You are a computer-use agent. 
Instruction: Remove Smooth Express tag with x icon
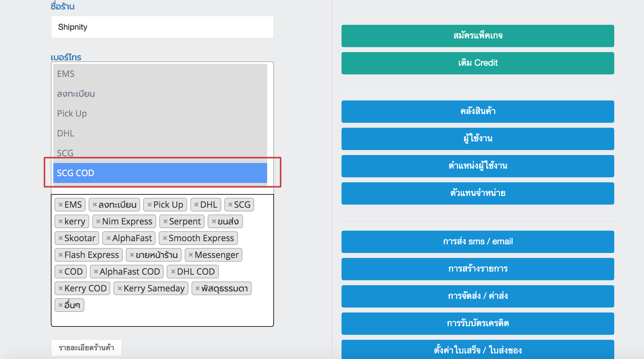click(165, 238)
